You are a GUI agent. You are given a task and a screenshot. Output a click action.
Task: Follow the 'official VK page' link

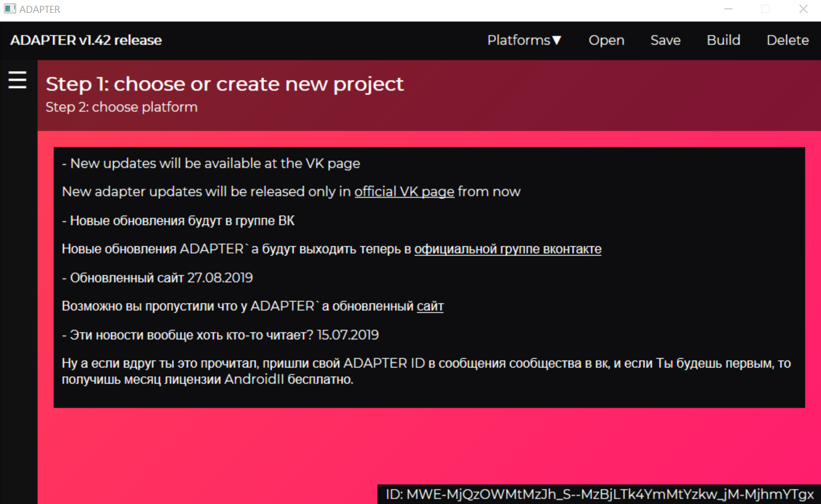[404, 192]
